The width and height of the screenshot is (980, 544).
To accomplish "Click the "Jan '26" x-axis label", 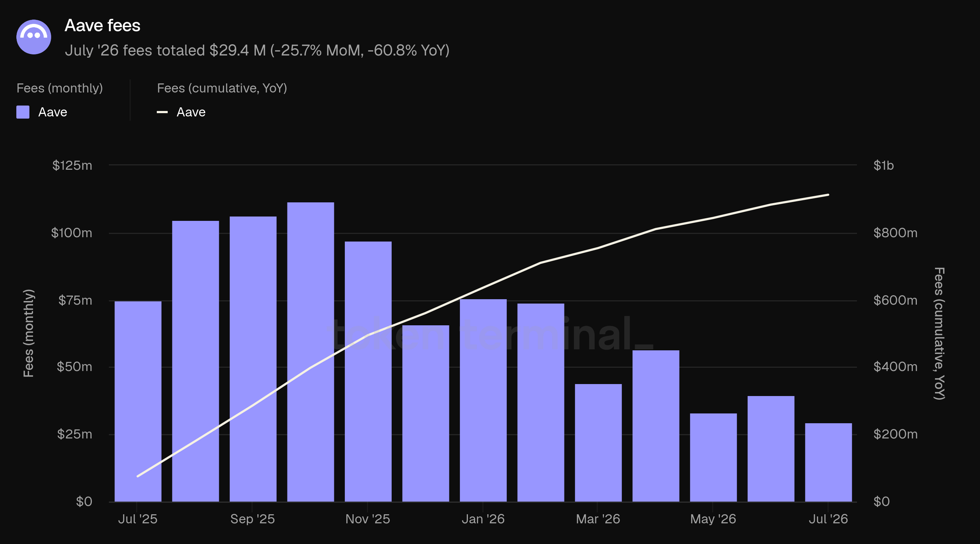I will pos(483,519).
